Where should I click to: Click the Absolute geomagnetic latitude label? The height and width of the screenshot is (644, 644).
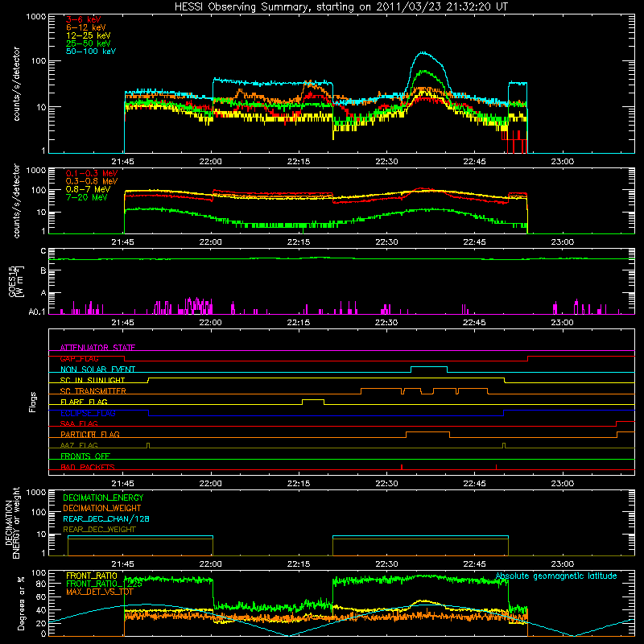(556, 576)
